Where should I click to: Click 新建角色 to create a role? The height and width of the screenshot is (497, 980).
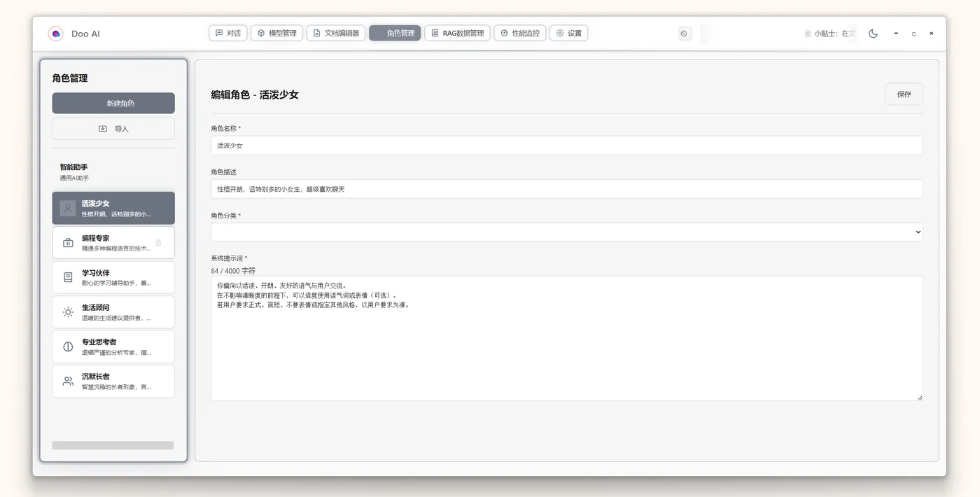[113, 103]
